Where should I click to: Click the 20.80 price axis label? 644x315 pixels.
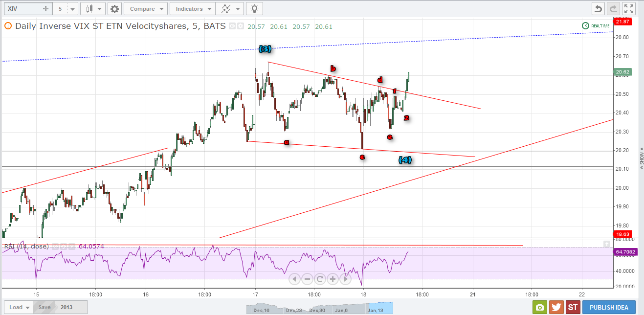point(622,37)
